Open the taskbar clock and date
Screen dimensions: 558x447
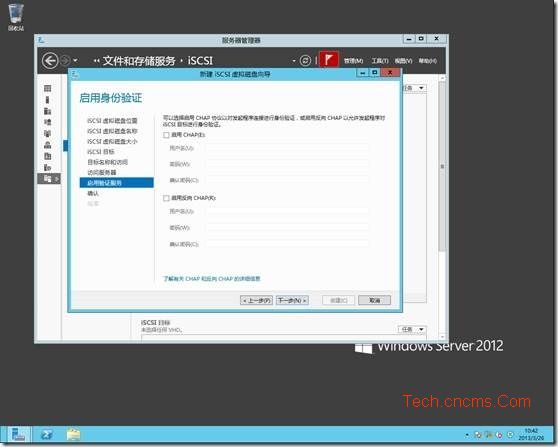531,435
